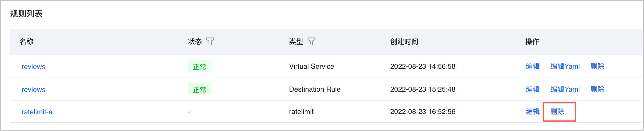Click the 名称 column header

click(x=26, y=42)
